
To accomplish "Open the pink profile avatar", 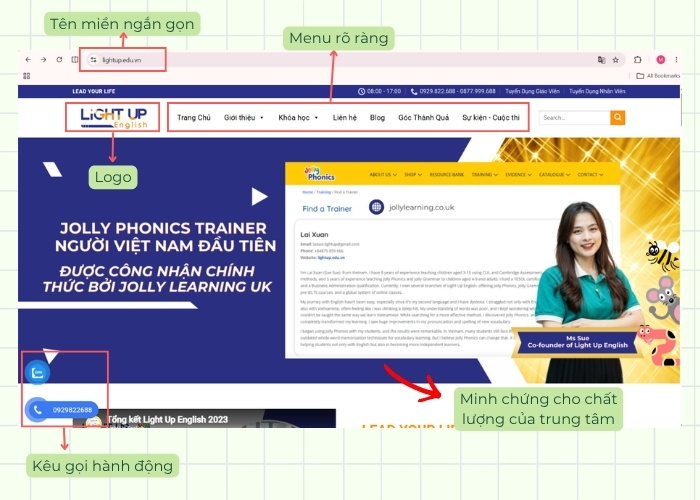I will click(661, 60).
